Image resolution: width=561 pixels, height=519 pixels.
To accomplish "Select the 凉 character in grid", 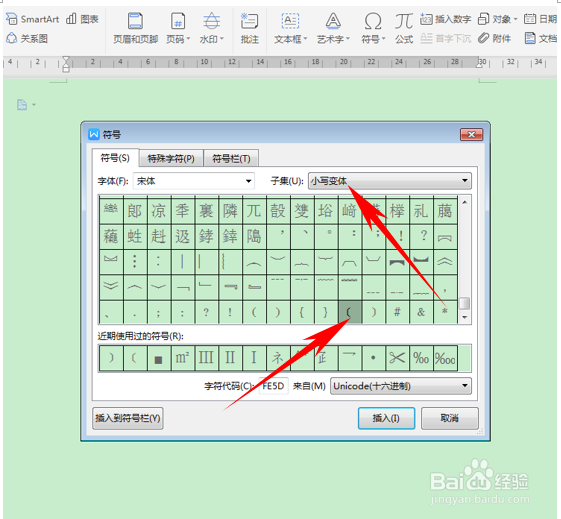I will point(158,210).
